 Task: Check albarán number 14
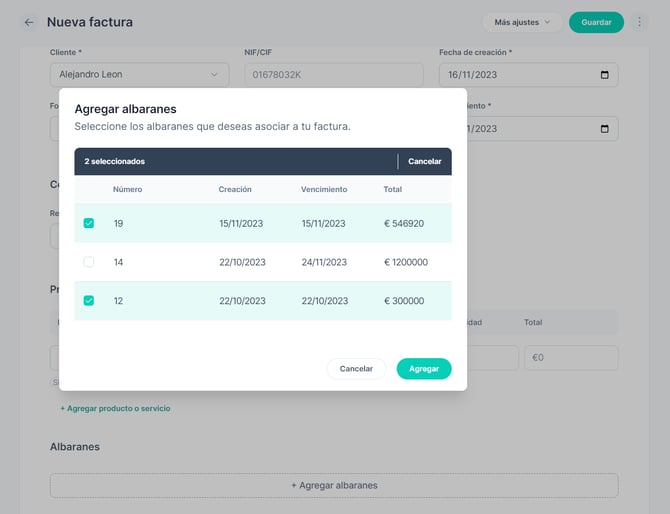[89, 262]
